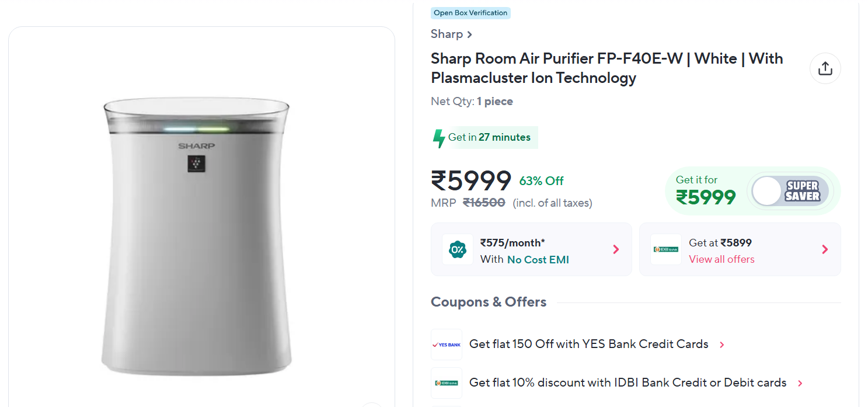Open the flat 150 Off YES Bank offer
Screen dimensions: 868x407
point(588,345)
